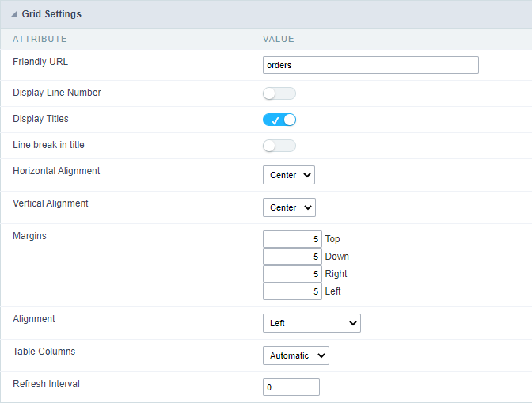Click the Down margin text label
532x403 pixels.
coord(337,257)
